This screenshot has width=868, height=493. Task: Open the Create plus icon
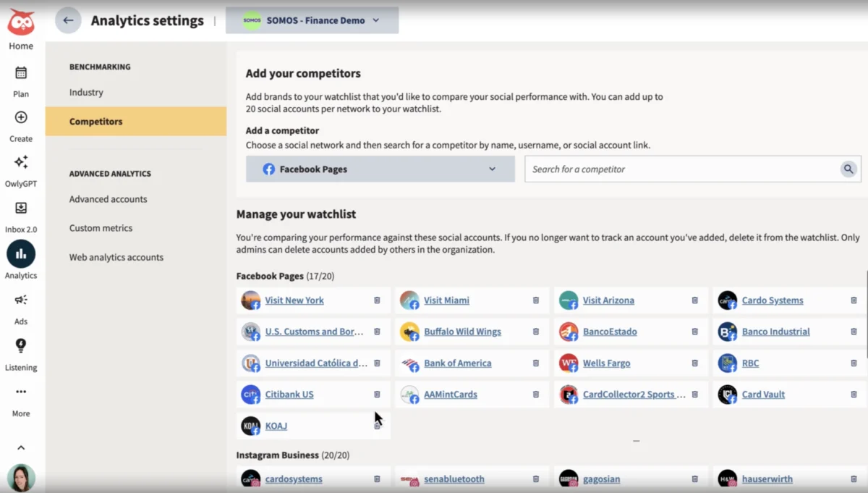21,117
